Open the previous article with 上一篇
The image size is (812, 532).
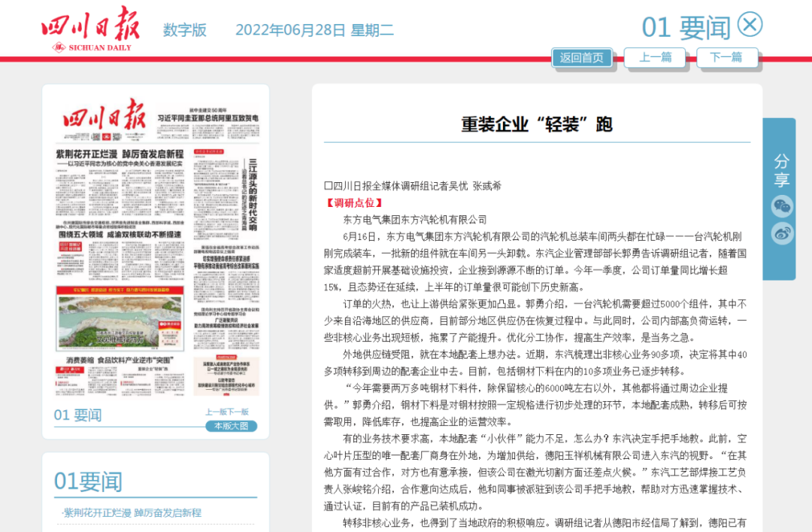pos(655,57)
